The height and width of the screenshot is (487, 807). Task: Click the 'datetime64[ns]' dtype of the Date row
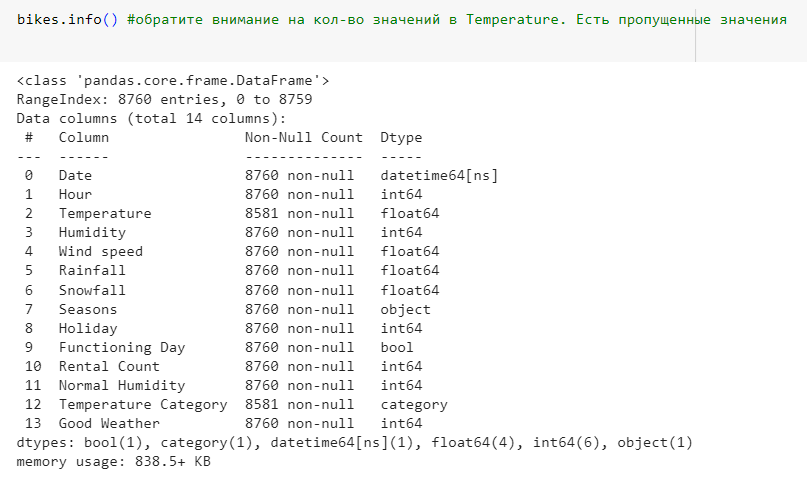click(438, 175)
